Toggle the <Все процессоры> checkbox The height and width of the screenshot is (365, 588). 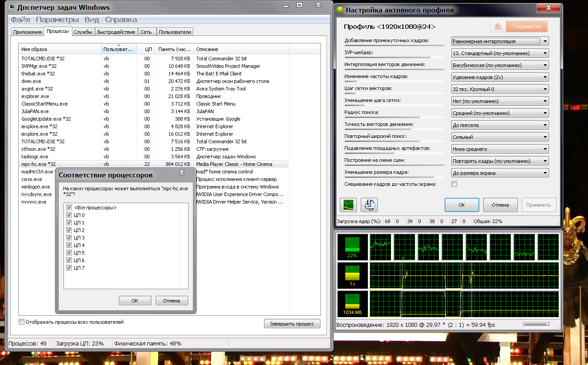coord(69,208)
